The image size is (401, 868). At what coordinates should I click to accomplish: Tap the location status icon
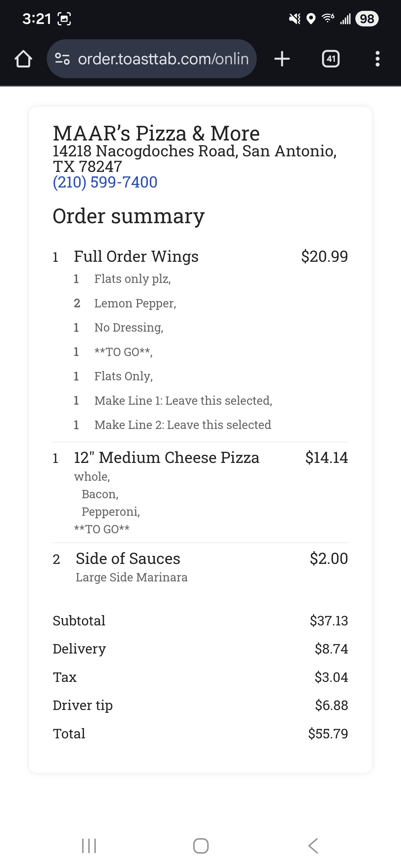(x=311, y=19)
